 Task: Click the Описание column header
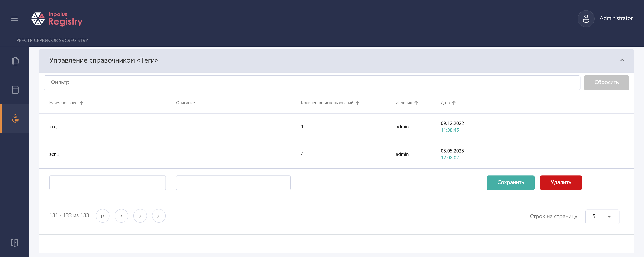(x=185, y=103)
